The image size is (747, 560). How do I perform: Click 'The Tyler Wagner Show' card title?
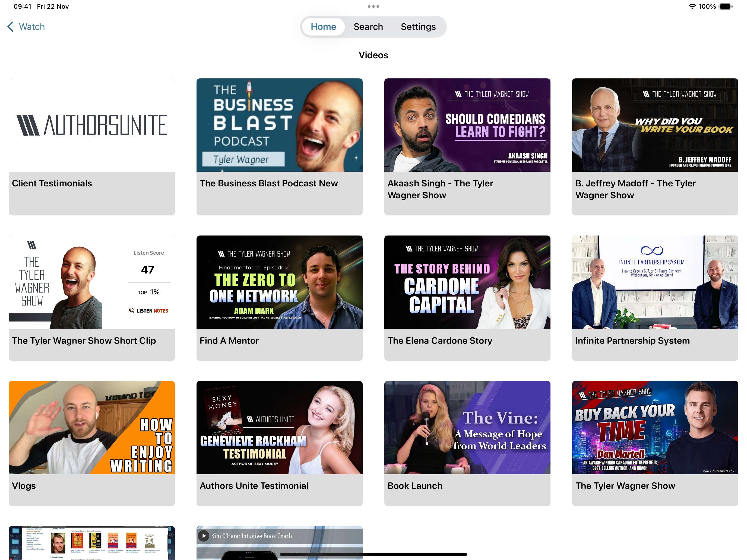tap(625, 486)
